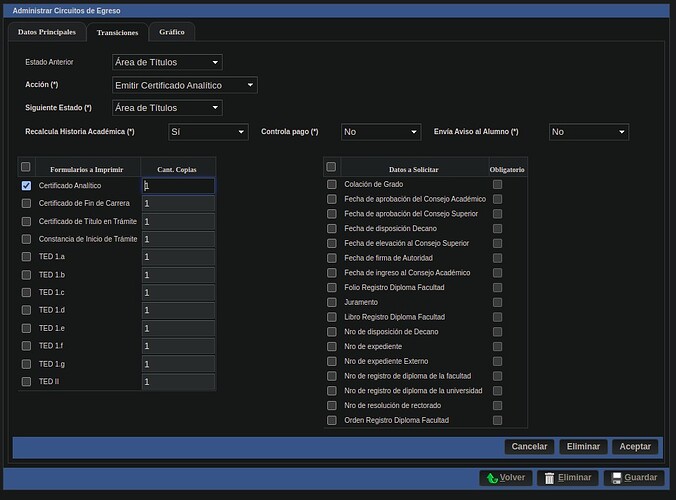Tick the TED 1.d form checkbox

(x=26, y=310)
